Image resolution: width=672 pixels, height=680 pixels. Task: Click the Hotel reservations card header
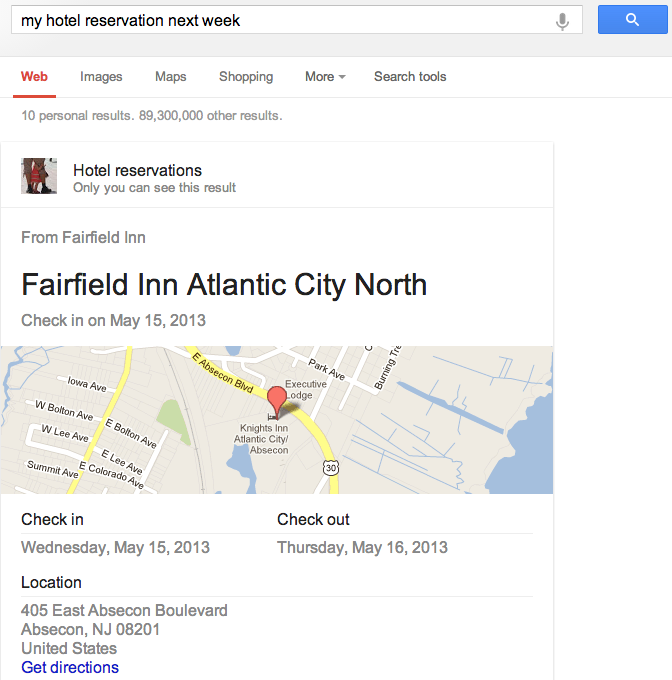point(137,171)
